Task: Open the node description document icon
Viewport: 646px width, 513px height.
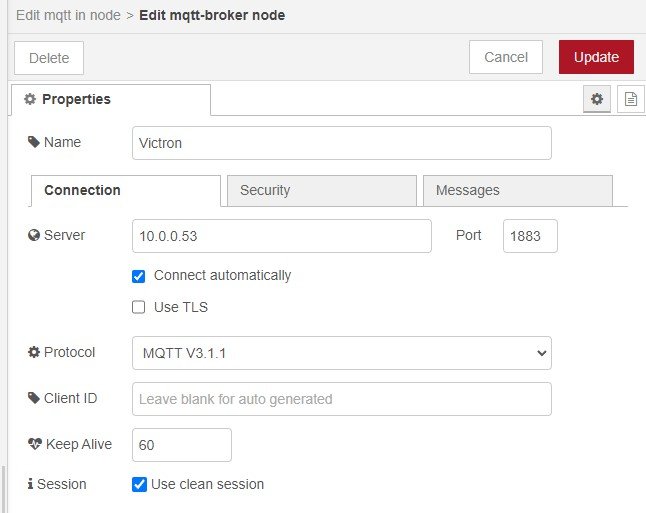Action: click(630, 99)
